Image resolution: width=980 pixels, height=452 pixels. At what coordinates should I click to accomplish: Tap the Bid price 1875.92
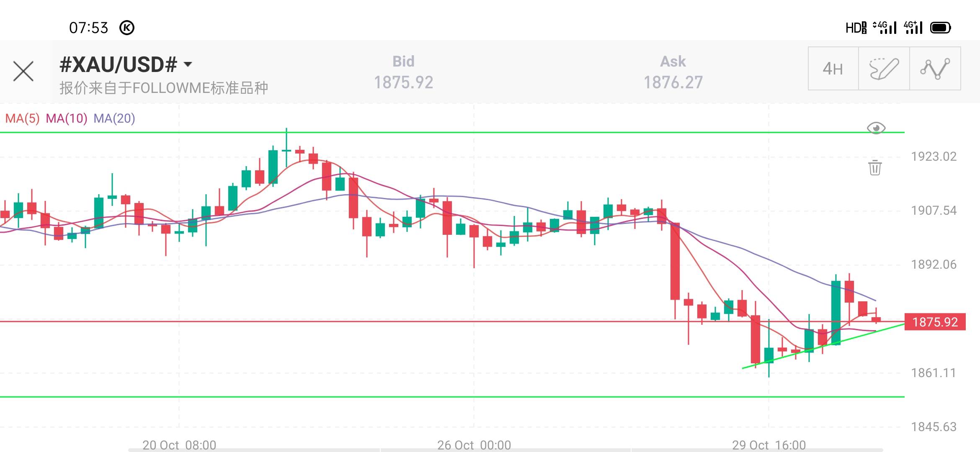(x=403, y=82)
